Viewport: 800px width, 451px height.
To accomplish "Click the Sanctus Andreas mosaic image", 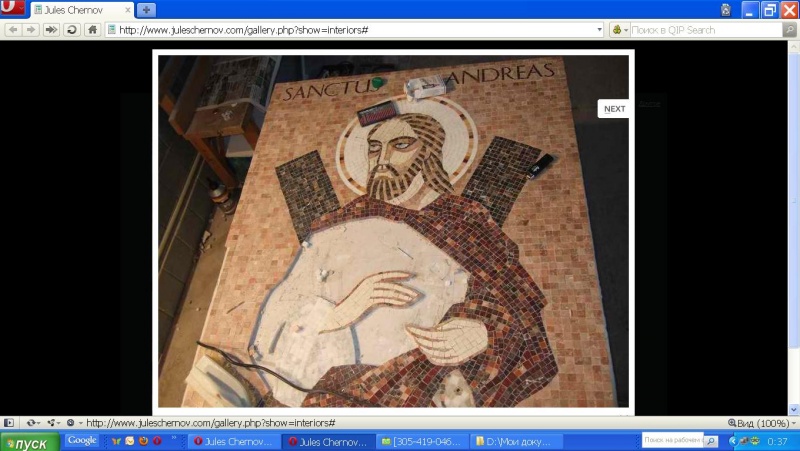I will [x=394, y=231].
